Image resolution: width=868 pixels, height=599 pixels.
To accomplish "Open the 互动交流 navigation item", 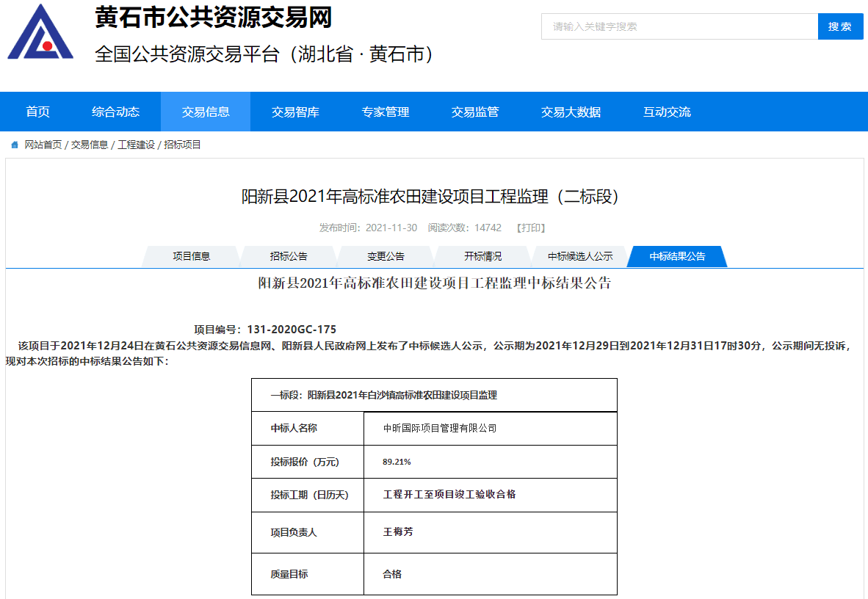I will point(667,112).
